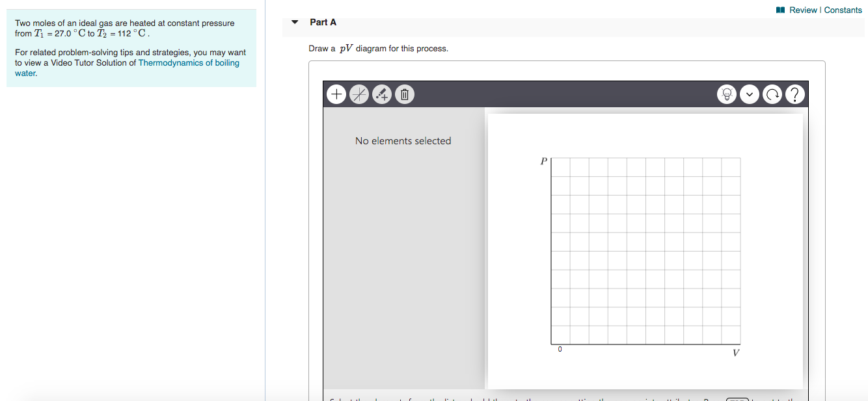Click 'No elements selected' text
Viewport: 868px width, 401px height.
tap(403, 141)
